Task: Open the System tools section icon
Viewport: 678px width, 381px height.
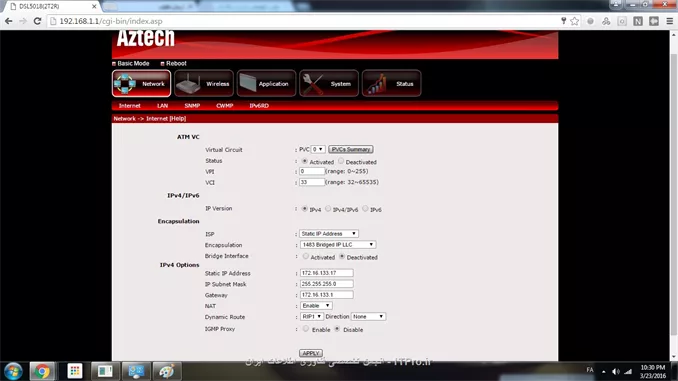Action: (329, 83)
